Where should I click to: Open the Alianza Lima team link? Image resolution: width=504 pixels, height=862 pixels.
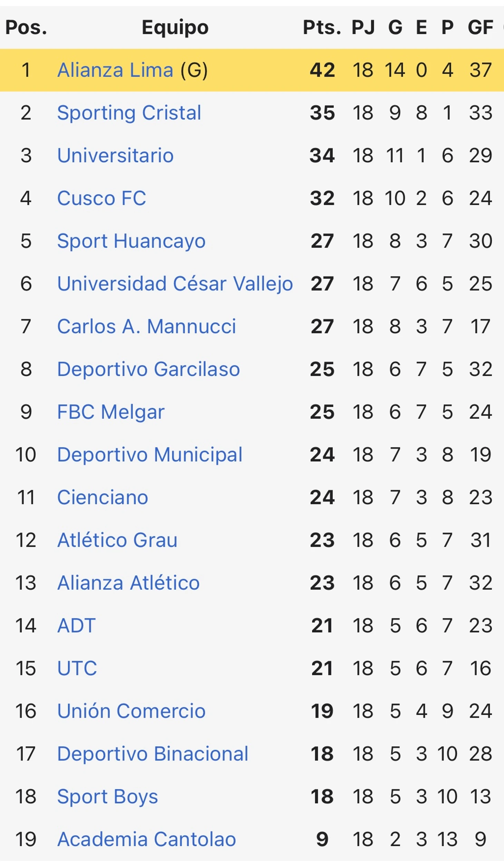pyautogui.click(x=115, y=70)
